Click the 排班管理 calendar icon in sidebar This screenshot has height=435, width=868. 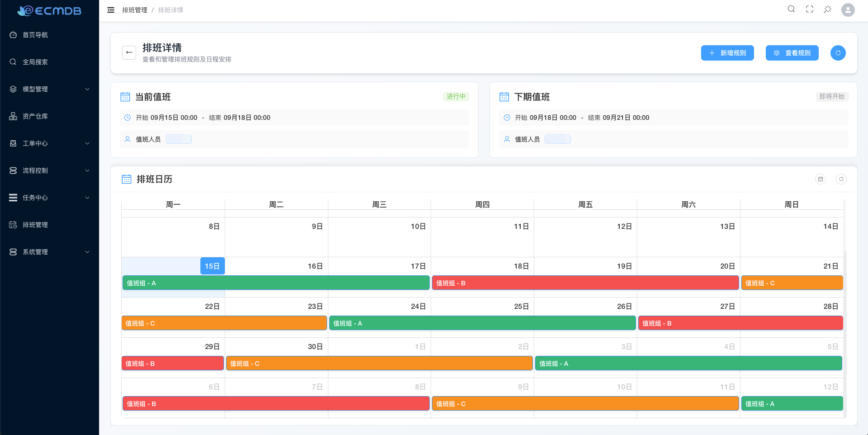tap(13, 225)
